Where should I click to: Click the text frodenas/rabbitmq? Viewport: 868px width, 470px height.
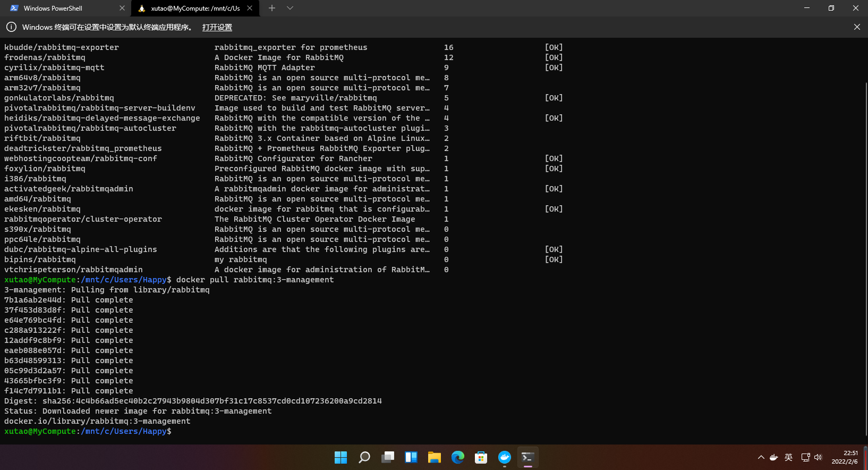[x=45, y=57]
